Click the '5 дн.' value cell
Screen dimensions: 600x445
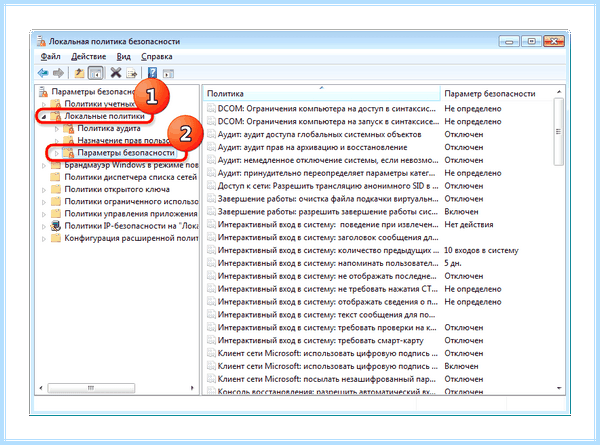453,263
